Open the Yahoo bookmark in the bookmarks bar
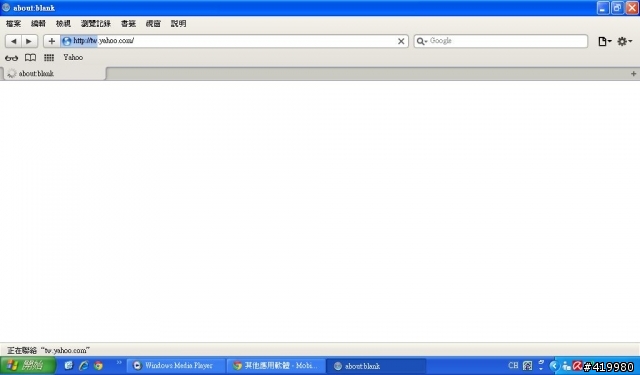The height and width of the screenshot is (375, 640). click(x=73, y=58)
